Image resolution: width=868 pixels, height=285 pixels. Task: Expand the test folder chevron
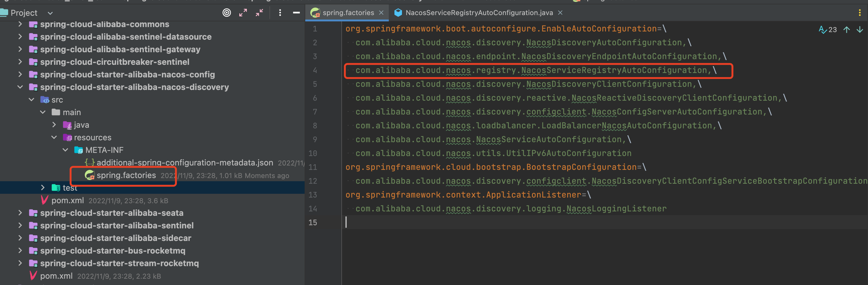pyautogui.click(x=43, y=187)
